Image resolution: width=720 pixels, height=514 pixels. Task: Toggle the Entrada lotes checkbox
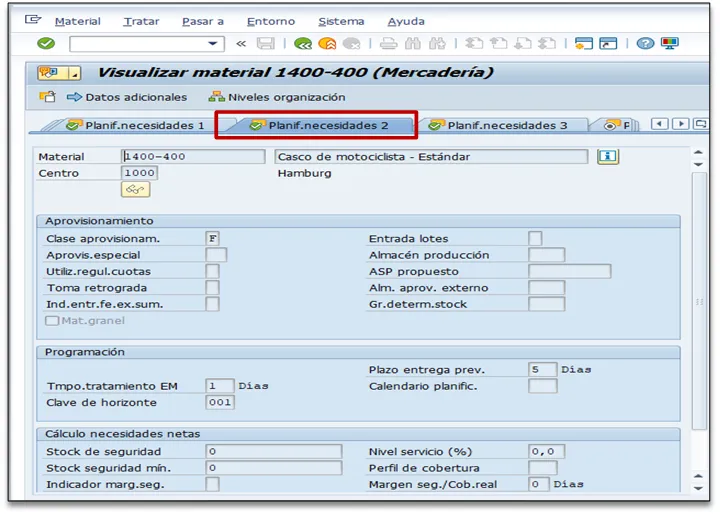tap(535, 238)
